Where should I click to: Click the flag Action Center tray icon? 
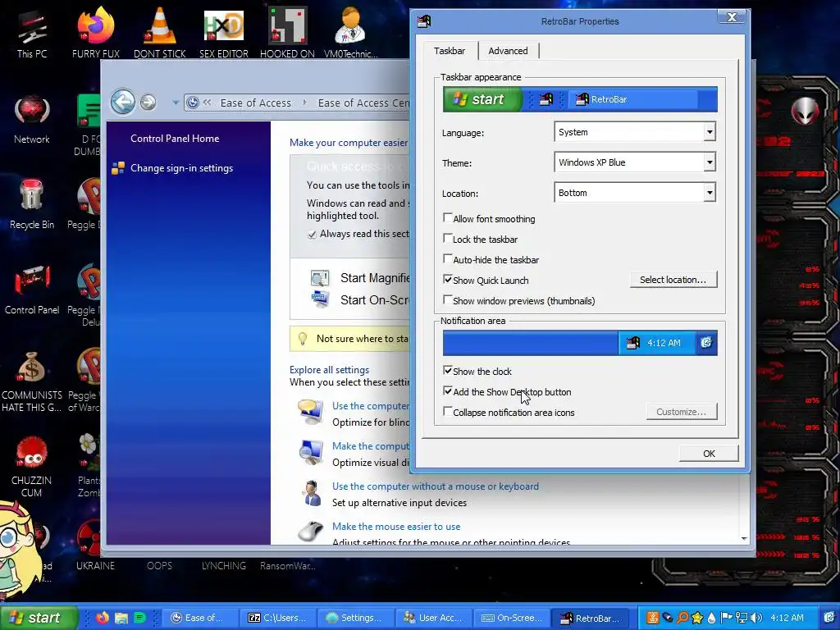click(726, 618)
